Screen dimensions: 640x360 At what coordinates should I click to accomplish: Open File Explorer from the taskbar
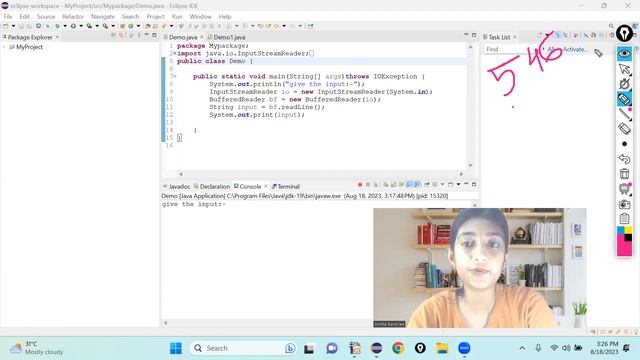coord(442,348)
